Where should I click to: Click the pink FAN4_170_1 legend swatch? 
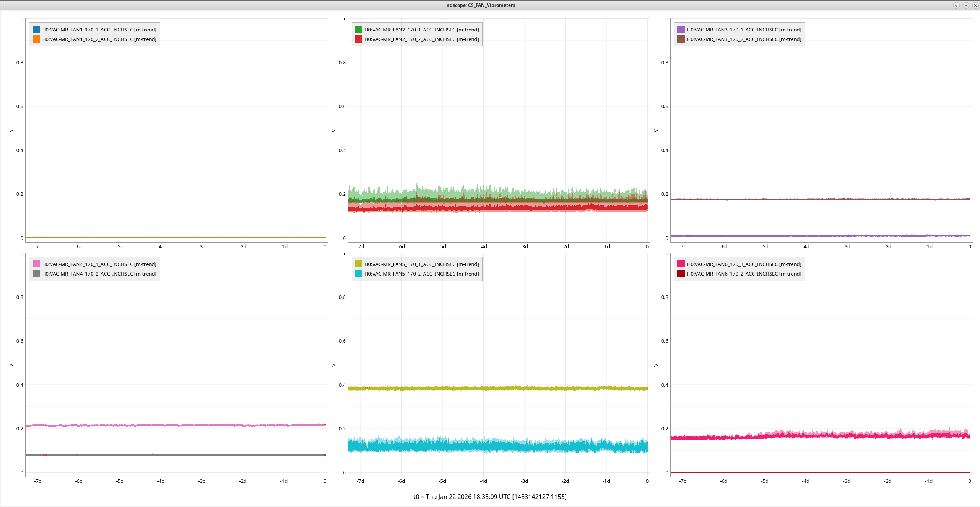pyautogui.click(x=36, y=264)
